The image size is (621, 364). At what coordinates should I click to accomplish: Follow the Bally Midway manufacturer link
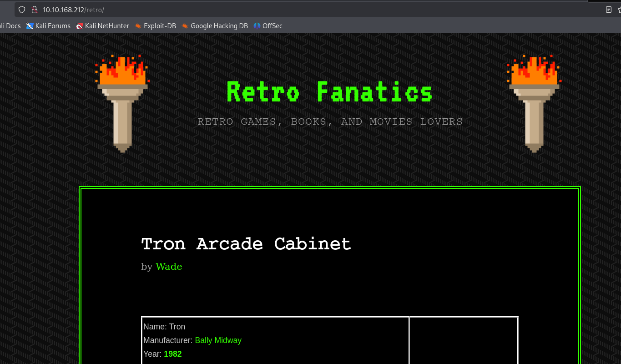[218, 340]
